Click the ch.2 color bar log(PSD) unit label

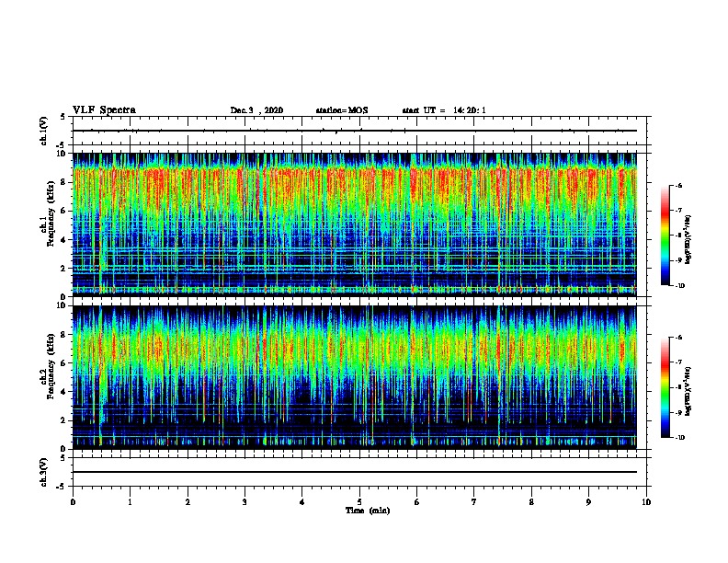click(x=688, y=392)
